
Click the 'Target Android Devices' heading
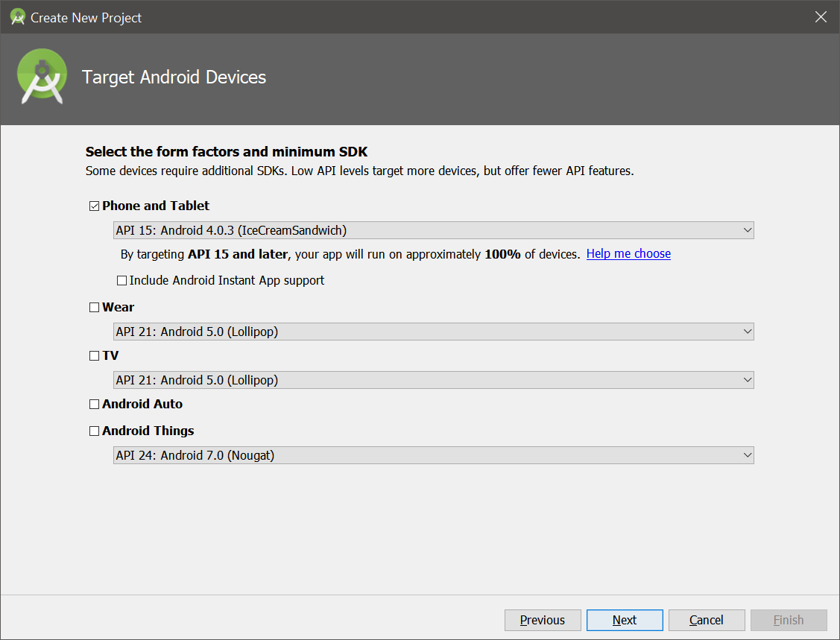click(174, 77)
